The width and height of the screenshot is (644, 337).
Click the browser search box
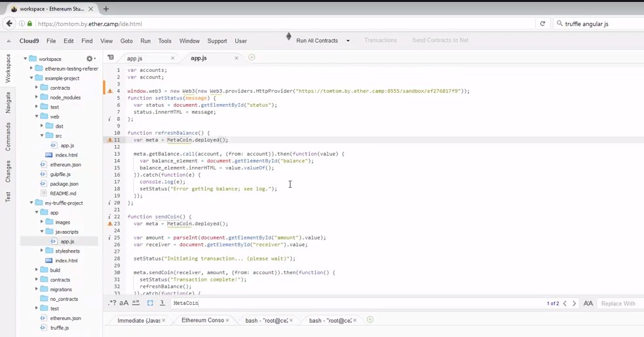599,24
